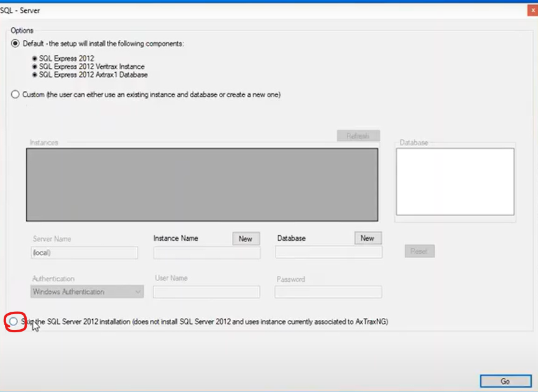Click inside the Database list box
This screenshot has width=538, height=392.
455,182
